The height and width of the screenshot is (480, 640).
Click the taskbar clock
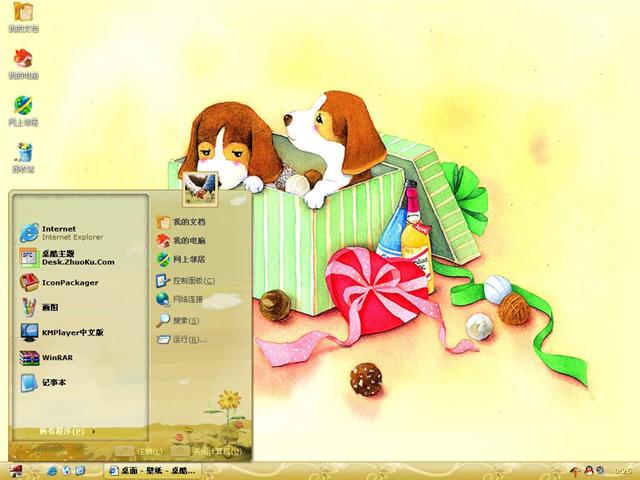[623, 471]
